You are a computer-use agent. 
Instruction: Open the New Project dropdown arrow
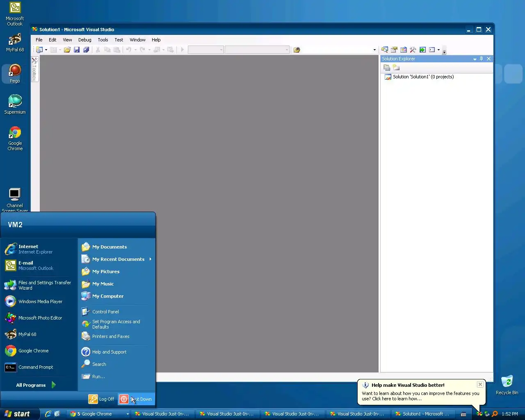click(46, 50)
